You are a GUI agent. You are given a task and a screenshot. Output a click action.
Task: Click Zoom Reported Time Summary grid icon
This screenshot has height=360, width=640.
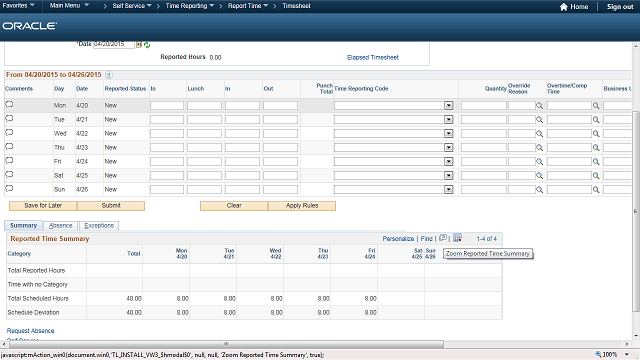point(458,238)
